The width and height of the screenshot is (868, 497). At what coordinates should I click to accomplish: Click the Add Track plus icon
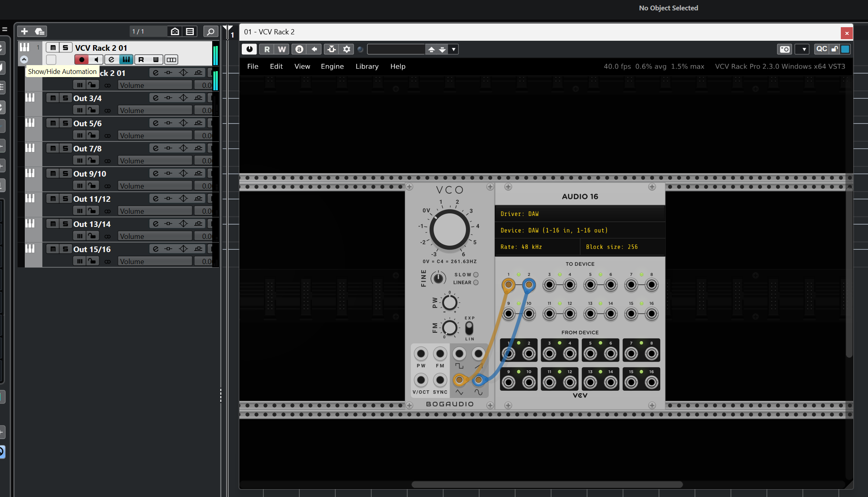coord(24,31)
